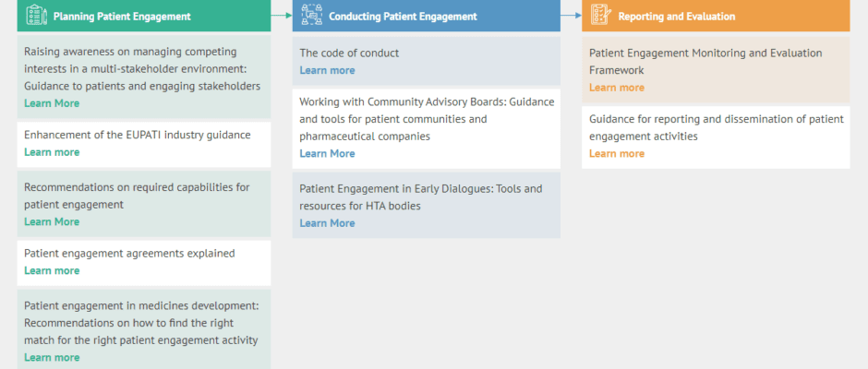Follow Learn More for Early Dialogues HTA tools

tap(327, 222)
